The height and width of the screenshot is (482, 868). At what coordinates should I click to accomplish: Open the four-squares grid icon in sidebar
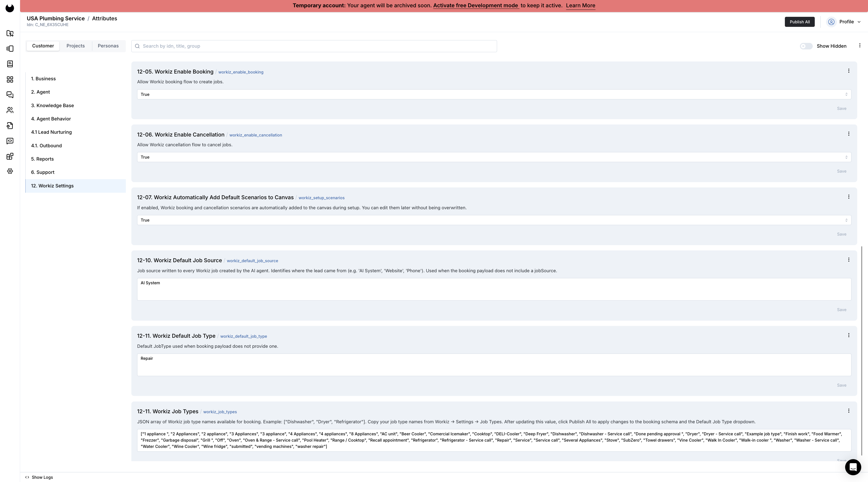point(10,80)
